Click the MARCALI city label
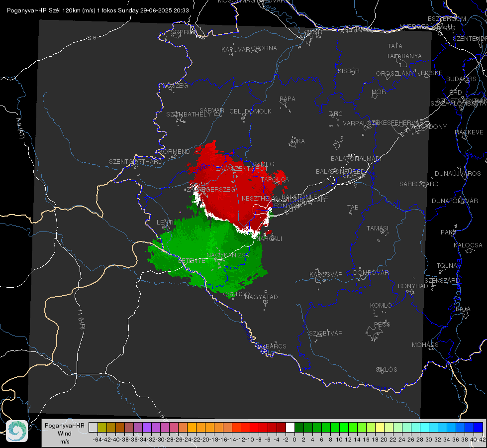Image resolution: width=487 pixels, height=448 pixels. [x=269, y=239]
